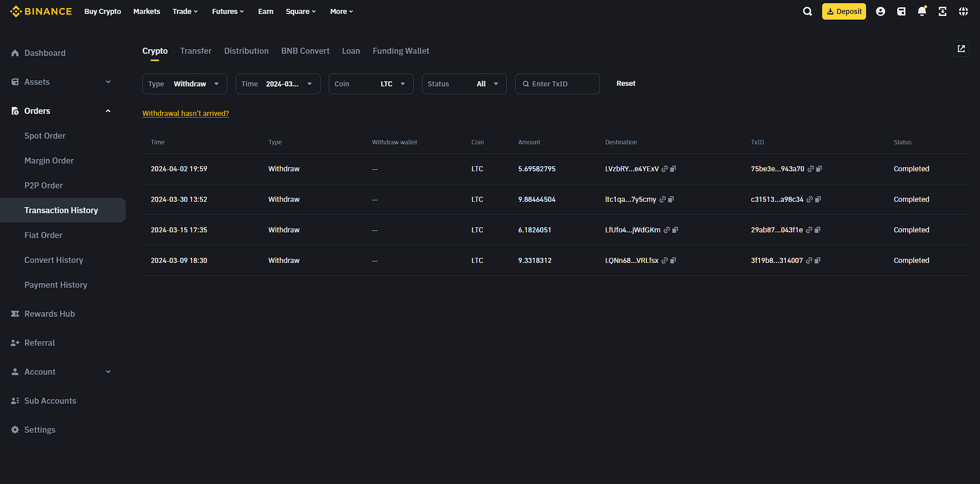This screenshot has height=484, width=980.
Task: Copy TxID 75be3e...943a70
Action: click(x=819, y=169)
